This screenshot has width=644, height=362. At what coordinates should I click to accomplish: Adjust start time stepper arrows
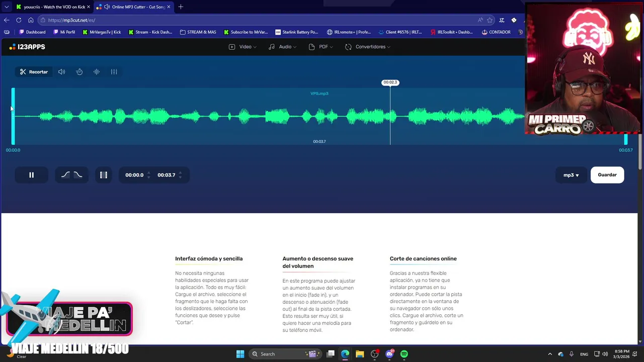click(148, 175)
